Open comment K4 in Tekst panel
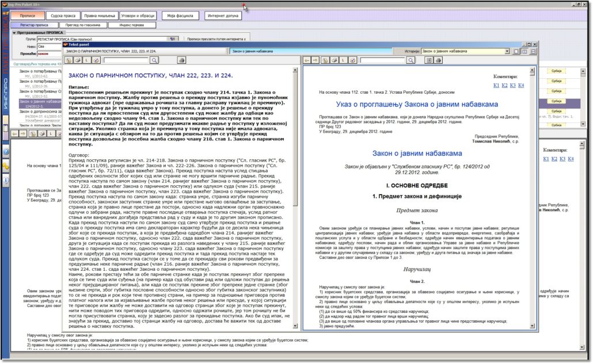This screenshot has height=364, width=593. [x=521, y=85]
